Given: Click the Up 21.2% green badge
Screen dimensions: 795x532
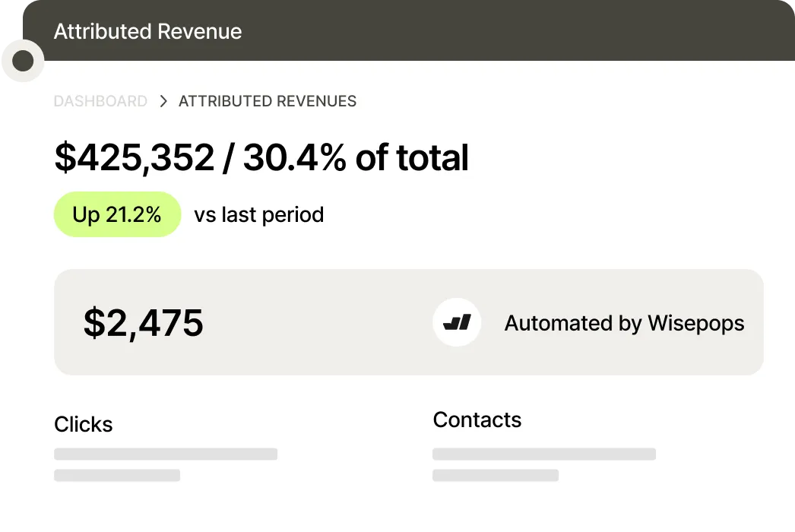Looking at the screenshot, I should (x=117, y=214).
